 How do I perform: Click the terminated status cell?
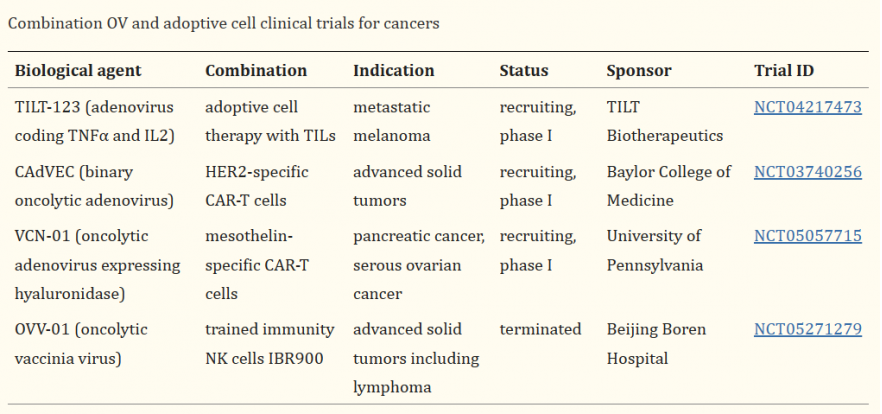[x=540, y=329]
